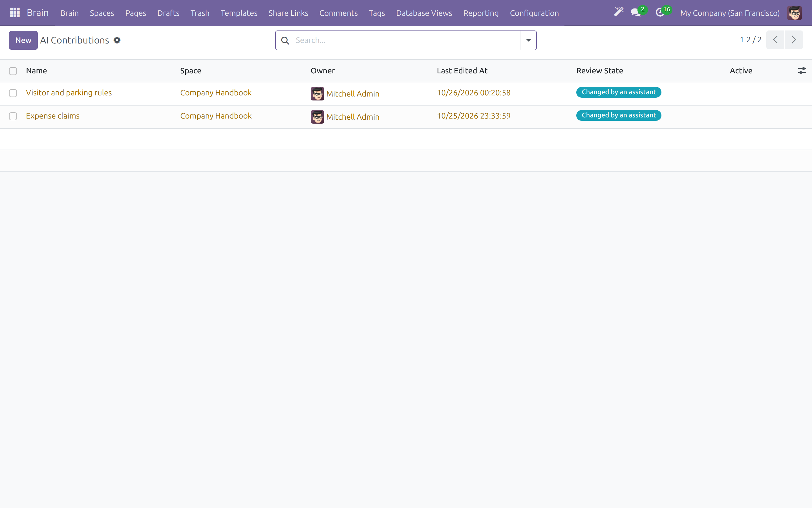
Task: Focus the Search input field
Action: [x=406, y=40]
